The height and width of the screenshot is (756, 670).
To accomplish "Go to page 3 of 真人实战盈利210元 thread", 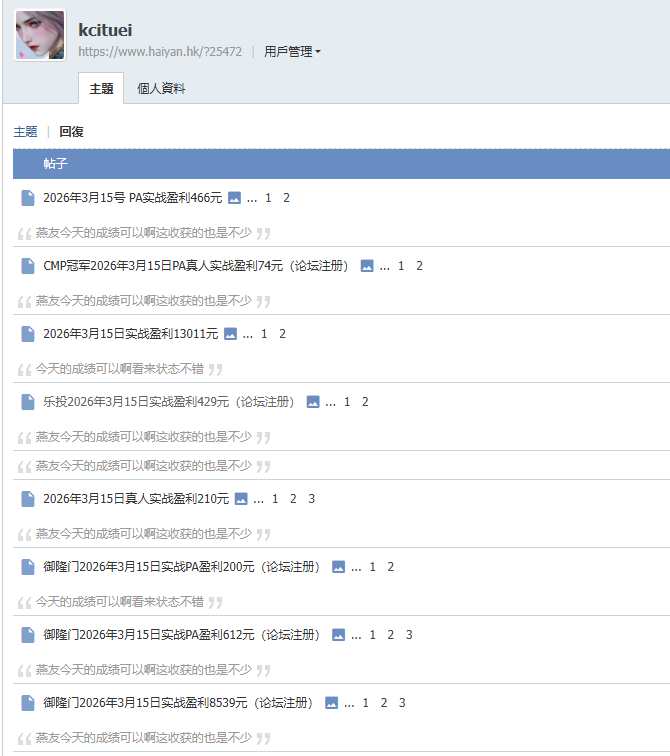I will coord(312,499).
